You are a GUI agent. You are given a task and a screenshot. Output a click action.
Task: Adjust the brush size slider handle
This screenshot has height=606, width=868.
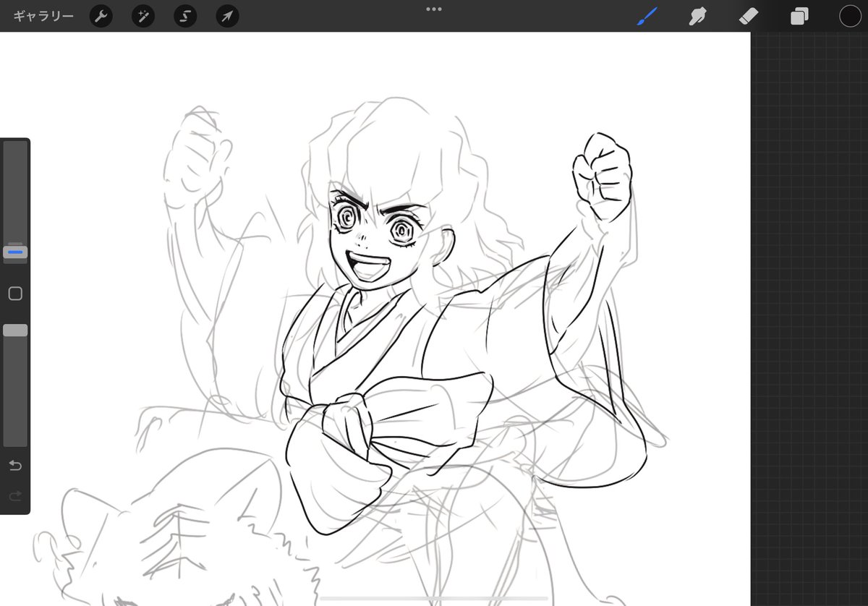point(15,252)
